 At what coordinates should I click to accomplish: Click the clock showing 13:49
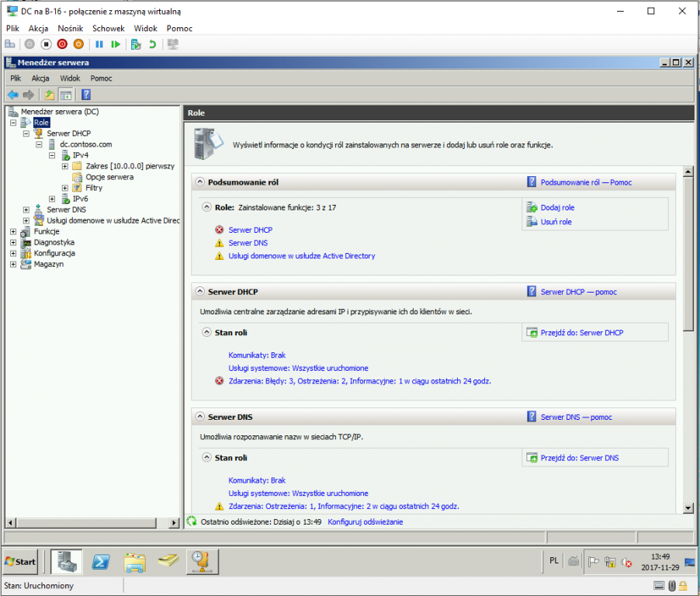tap(660, 556)
